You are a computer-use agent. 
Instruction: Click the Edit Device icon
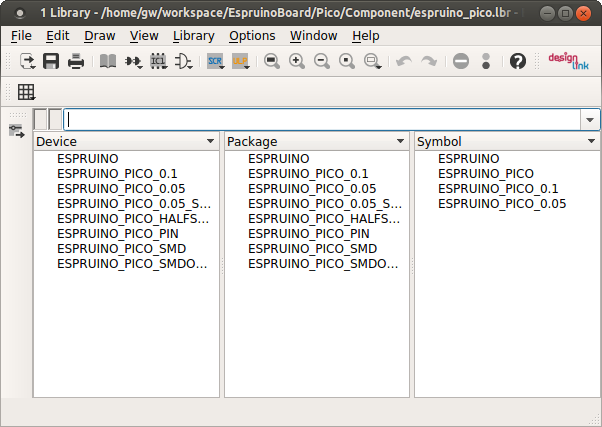coord(133,61)
